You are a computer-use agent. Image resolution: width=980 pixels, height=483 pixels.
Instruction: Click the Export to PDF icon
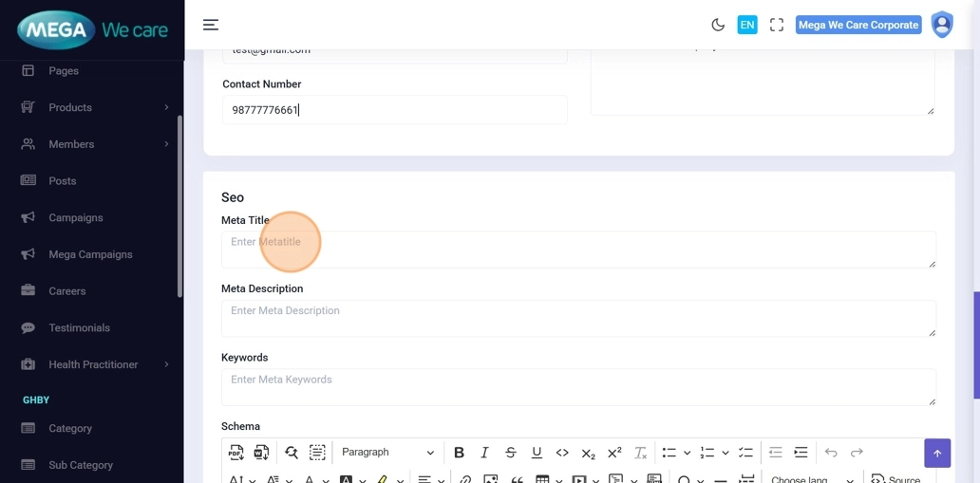pos(236,453)
